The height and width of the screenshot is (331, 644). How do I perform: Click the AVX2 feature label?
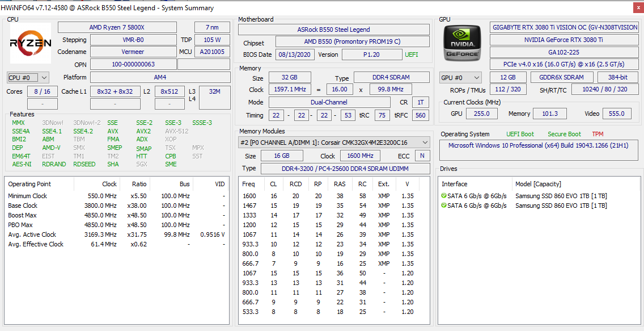(143, 131)
